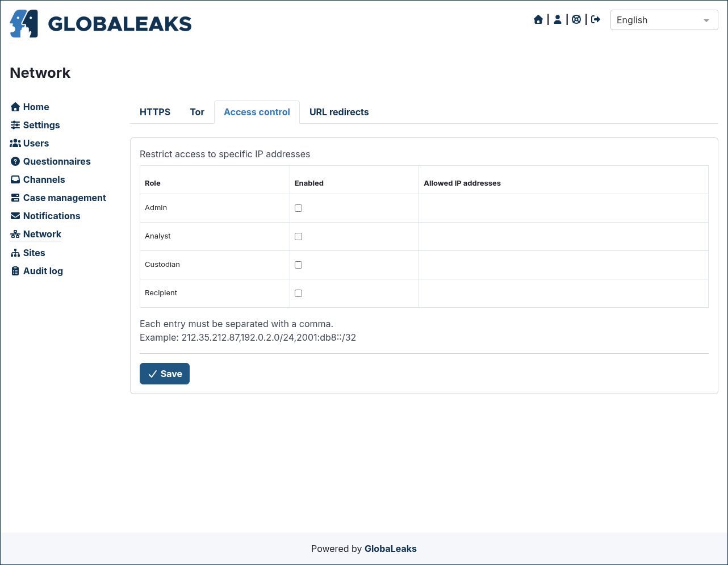
Task: Click the Save button
Action: coord(165,374)
